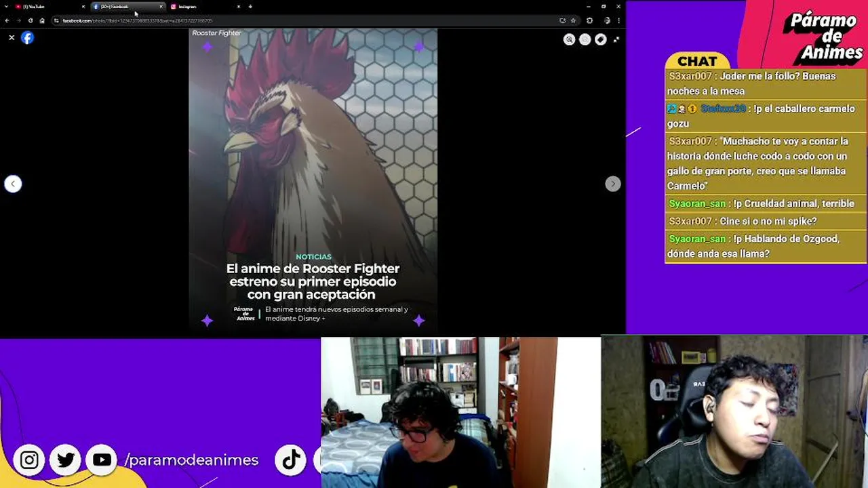Open the browser three-dot menu
This screenshot has height=488, width=868.
pyautogui.click(x=618, y=20)
